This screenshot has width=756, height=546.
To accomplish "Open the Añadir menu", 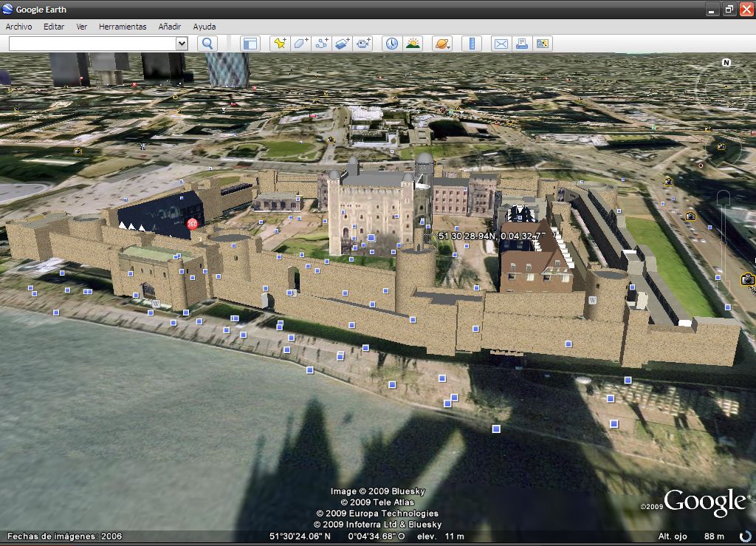I will 170,27.
